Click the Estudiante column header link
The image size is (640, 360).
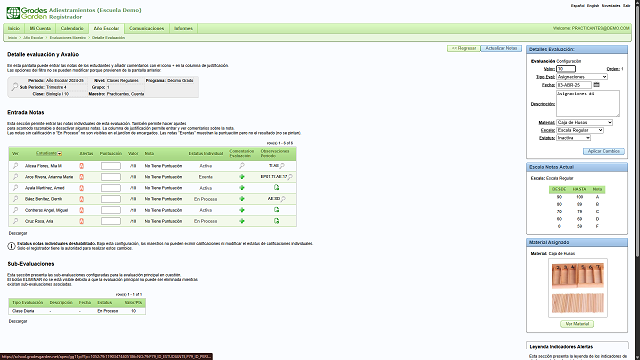(46, 153)
